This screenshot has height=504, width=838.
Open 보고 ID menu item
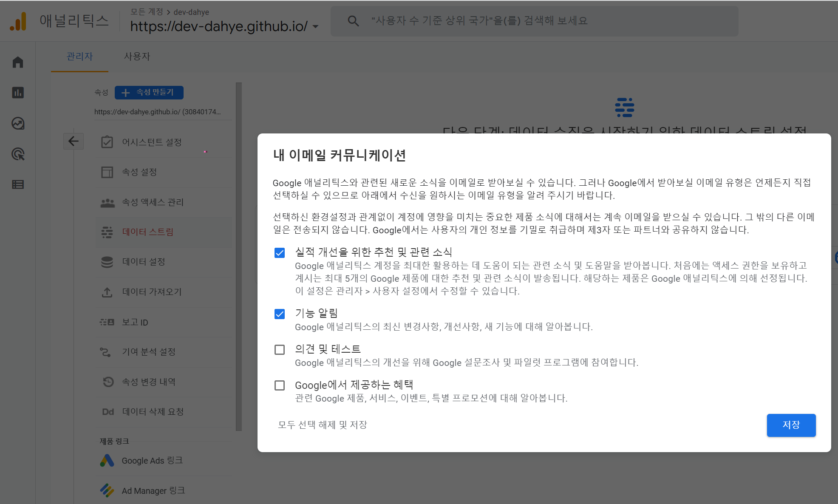coord(164,322)
